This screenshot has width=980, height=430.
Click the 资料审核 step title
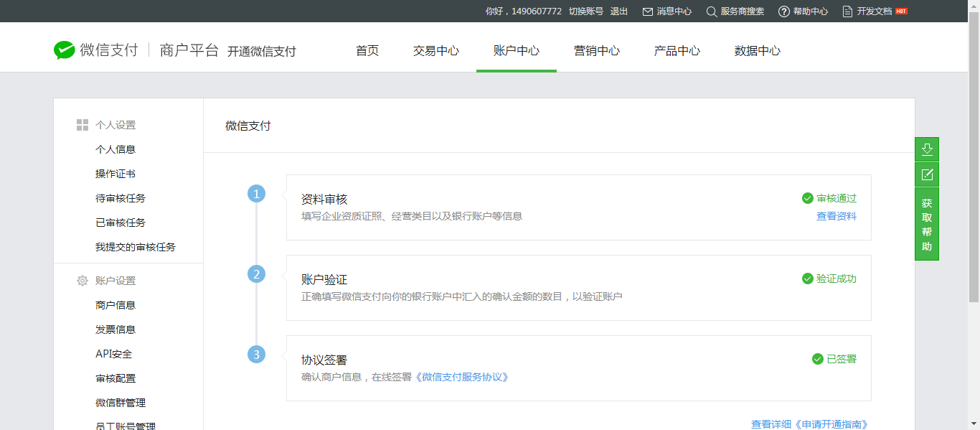pos(324,199)
